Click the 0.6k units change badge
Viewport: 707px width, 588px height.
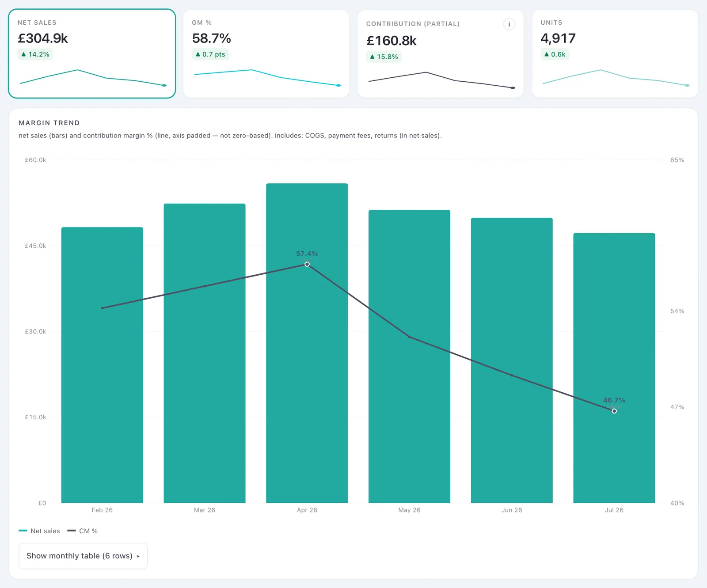click(555, 54)
